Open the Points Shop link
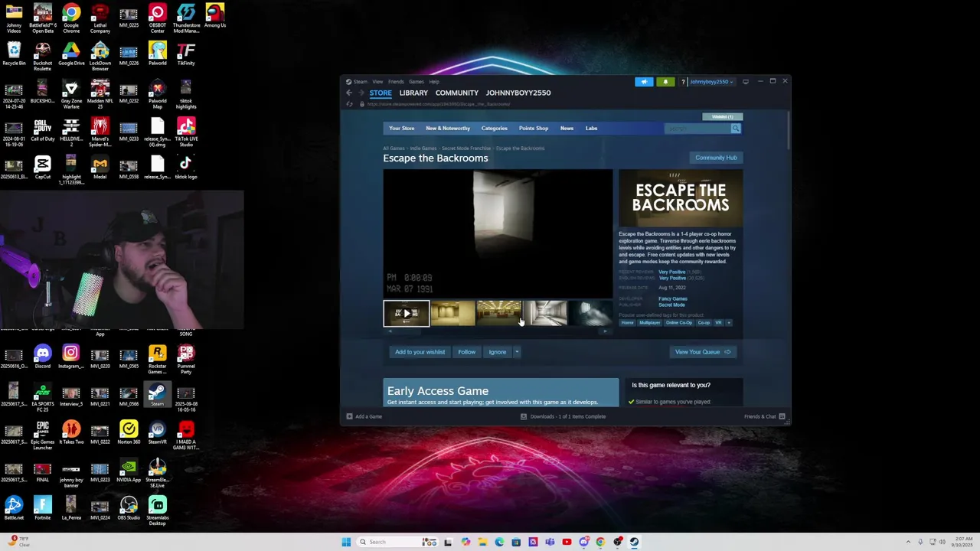 click(534, 129)
